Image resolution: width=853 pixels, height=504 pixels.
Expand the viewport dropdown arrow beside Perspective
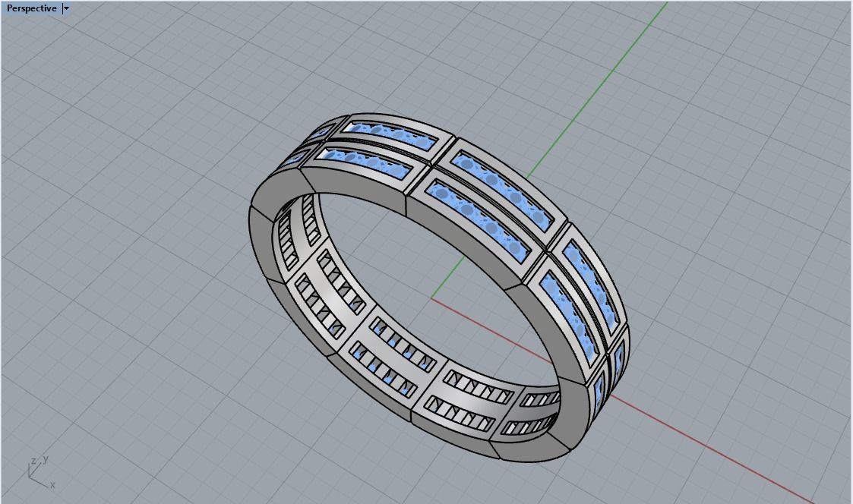pyautogui.click(x=66, y=8)
